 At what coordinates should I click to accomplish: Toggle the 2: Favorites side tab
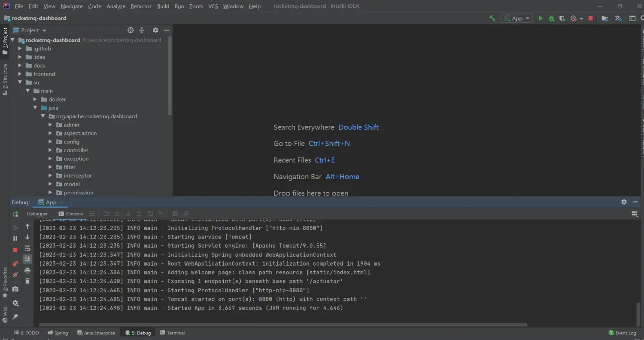[x=5, y=282]
